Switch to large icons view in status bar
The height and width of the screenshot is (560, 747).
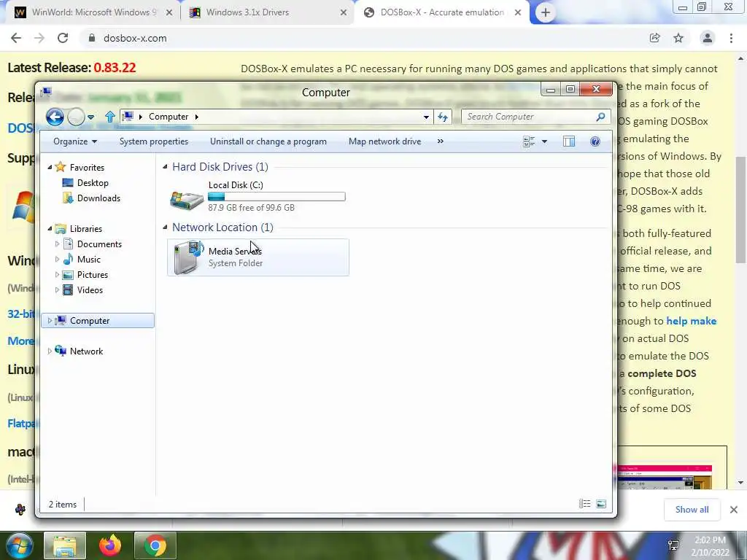click(601, 504)
